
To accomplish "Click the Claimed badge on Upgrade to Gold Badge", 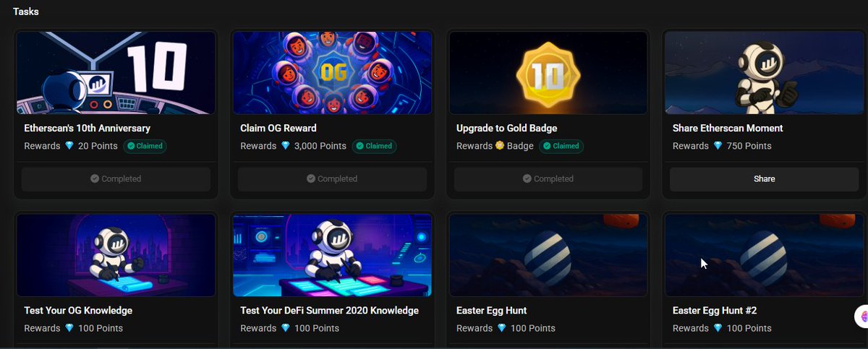I will (561, 146).
